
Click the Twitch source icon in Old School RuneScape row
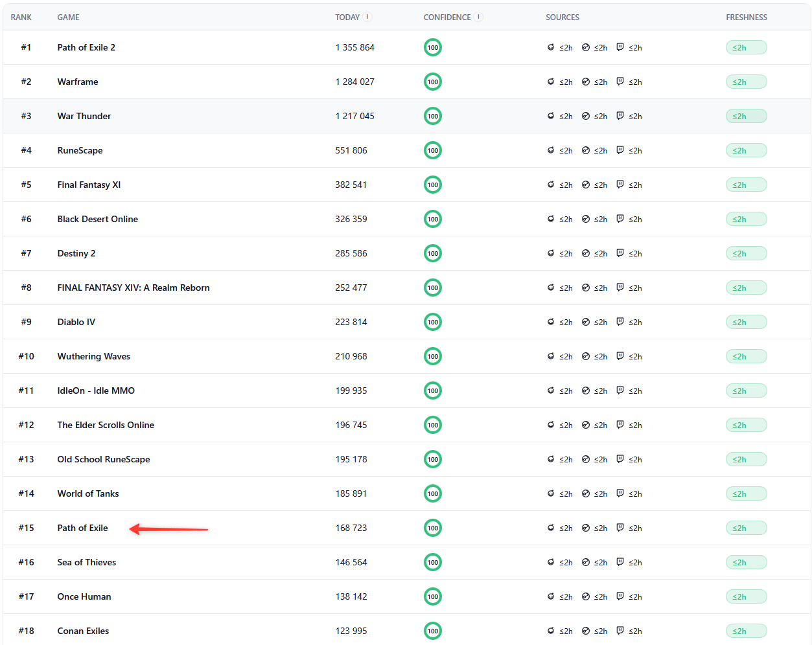click(x=620, y=459)
